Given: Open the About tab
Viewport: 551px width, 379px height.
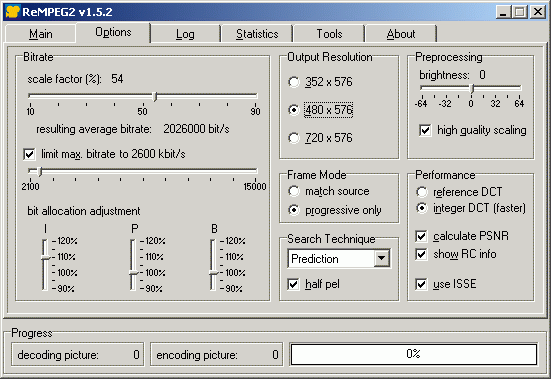Looking at the screenshot, I should (x=401, y=34).
